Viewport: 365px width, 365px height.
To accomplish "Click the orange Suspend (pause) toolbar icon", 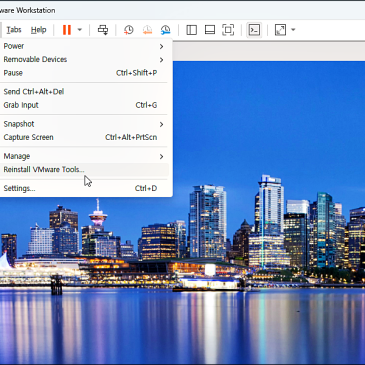I will pyautogui.click(x=67, y=30).
